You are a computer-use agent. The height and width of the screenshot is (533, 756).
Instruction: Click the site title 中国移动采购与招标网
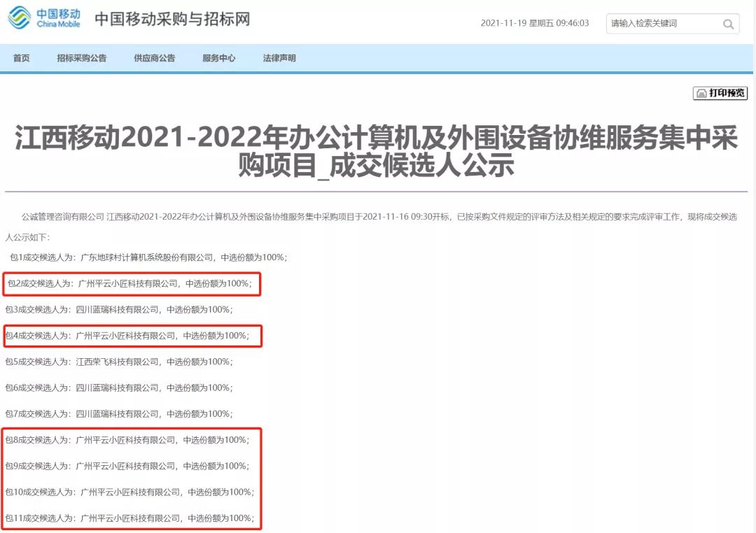coord(173,20)
